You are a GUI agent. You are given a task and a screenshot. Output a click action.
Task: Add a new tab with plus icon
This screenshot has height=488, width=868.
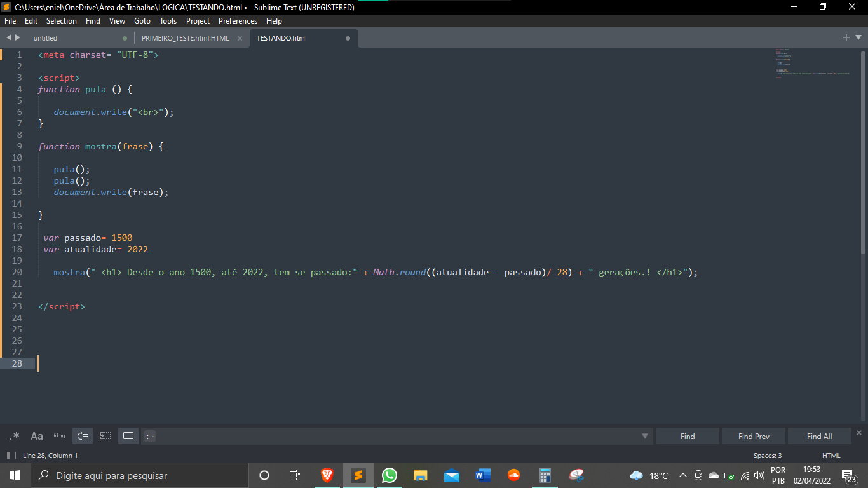coord(846,37)
